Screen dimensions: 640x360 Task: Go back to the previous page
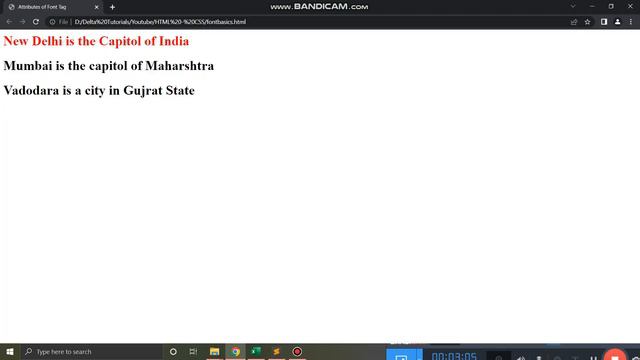(9, 22)
